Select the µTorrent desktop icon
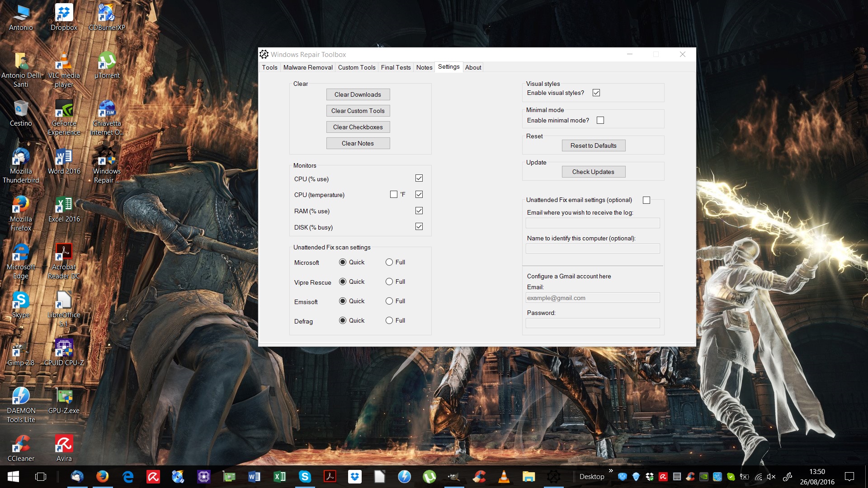 coord(107,66)
